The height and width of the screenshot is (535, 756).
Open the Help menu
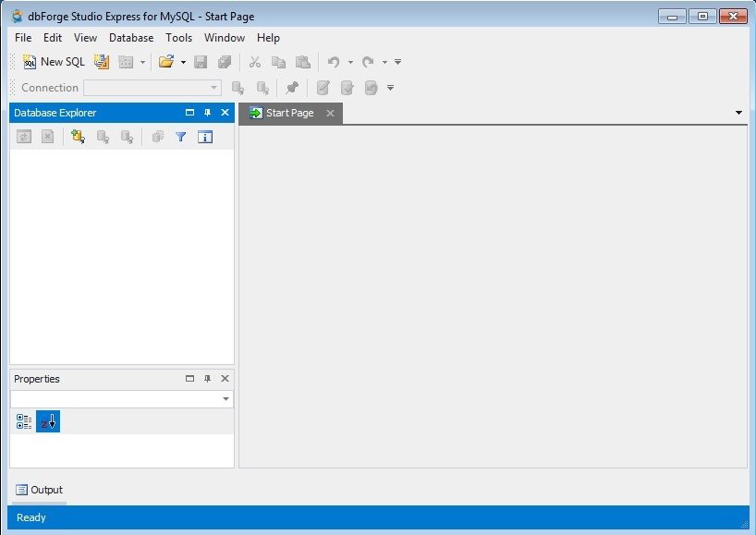268,38
